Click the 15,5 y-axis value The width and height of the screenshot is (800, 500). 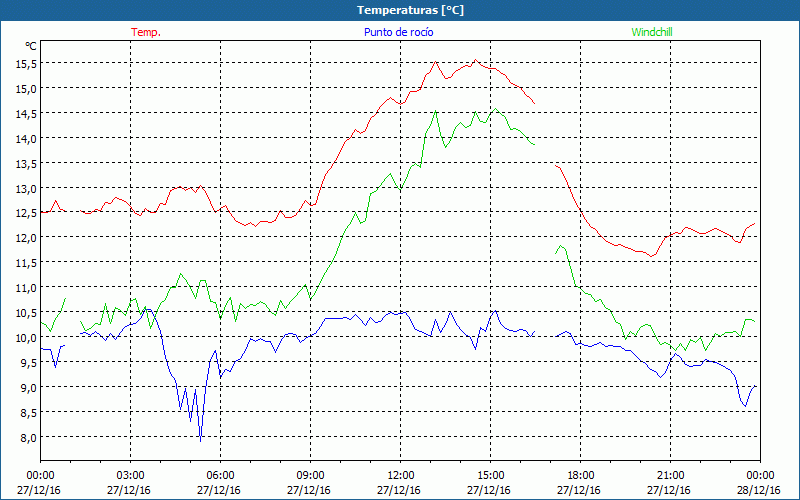point(27,64)
